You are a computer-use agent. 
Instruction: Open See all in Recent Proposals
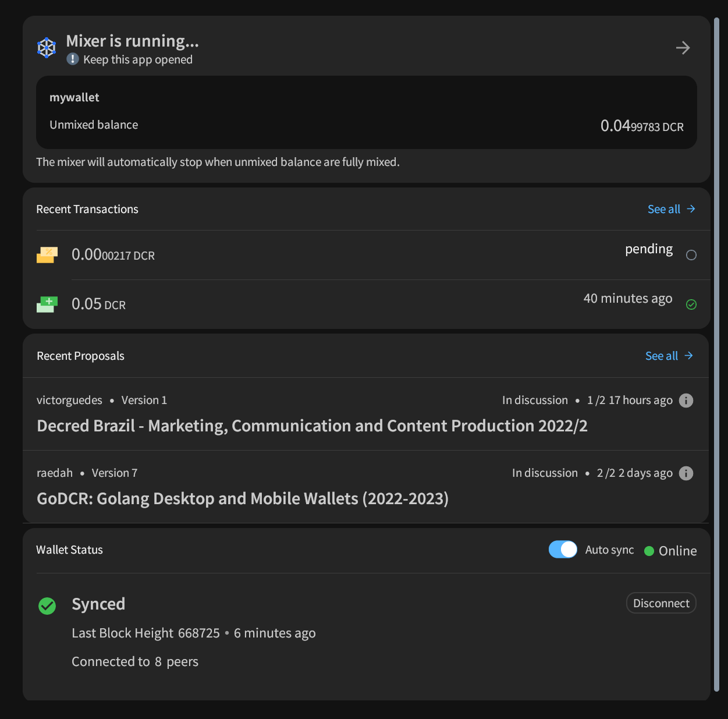pyautogui.click(x=669, y=356)
